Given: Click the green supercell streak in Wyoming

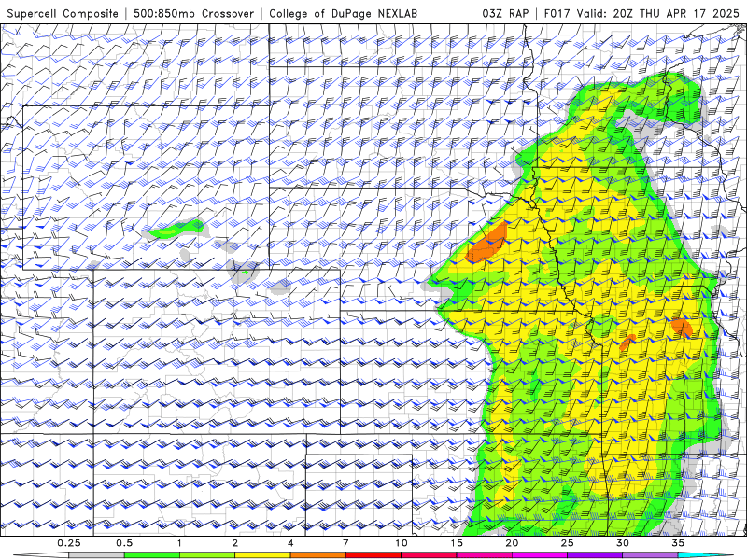Looking at the screenshot, I should [176, 229].
